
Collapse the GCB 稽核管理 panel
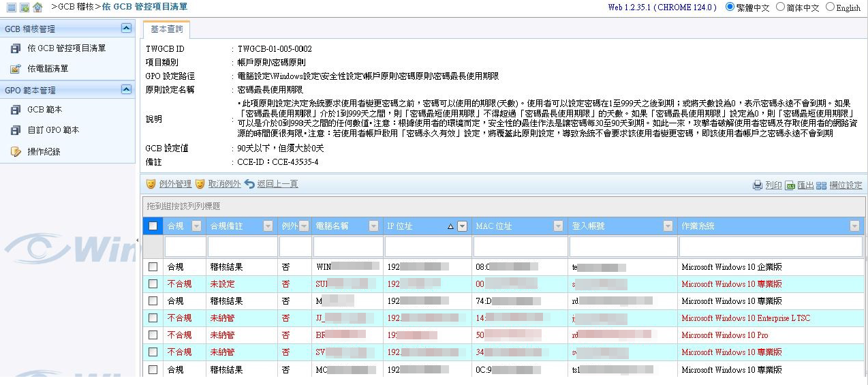[x=126, y=29]
